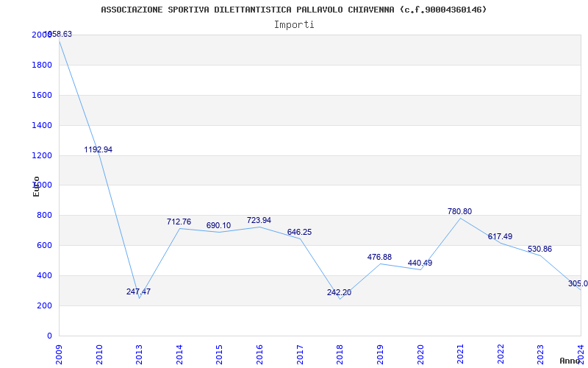Click the 2016 year label

259,355
